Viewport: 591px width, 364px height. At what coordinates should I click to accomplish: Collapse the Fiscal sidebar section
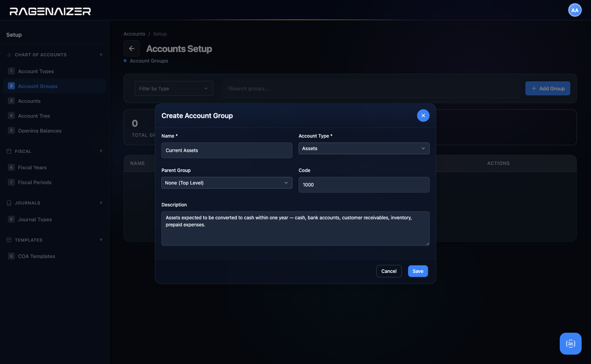[101, 151]
